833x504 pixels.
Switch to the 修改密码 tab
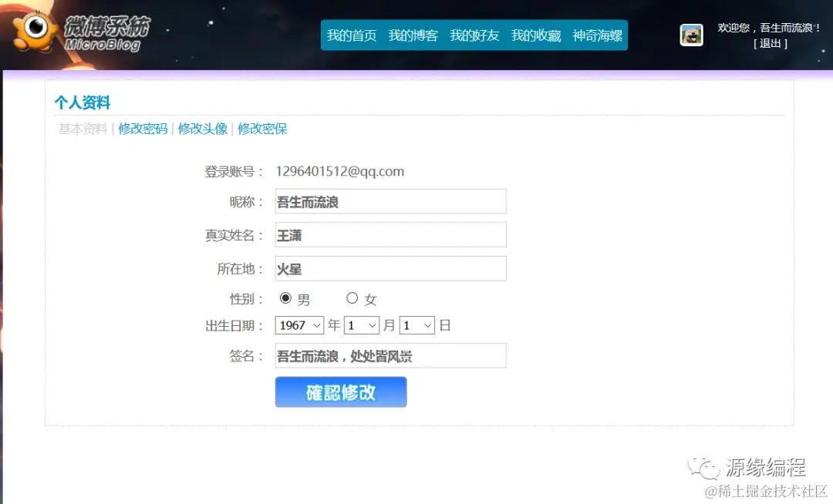coord(142,129)
